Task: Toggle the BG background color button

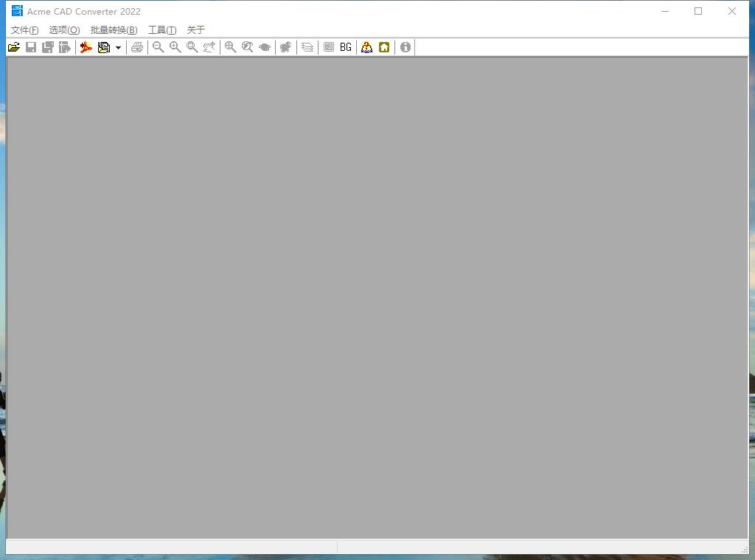Action: (x=346, y=47)
